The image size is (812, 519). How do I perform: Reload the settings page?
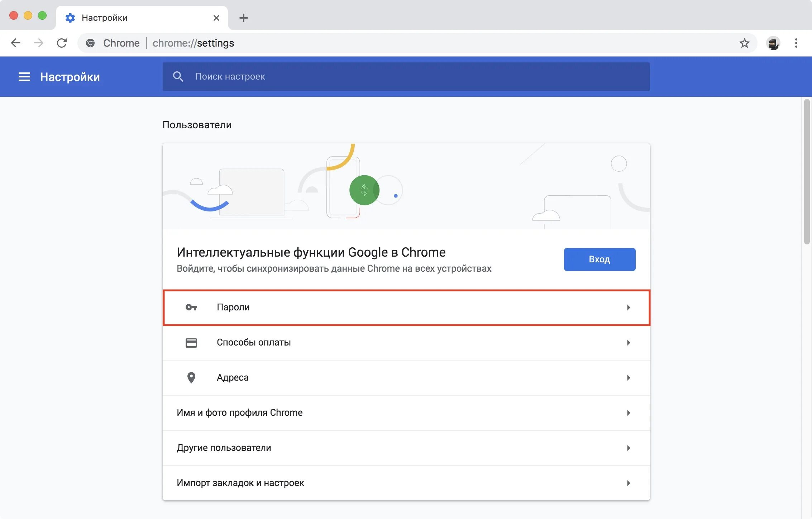tap(62, 43)
